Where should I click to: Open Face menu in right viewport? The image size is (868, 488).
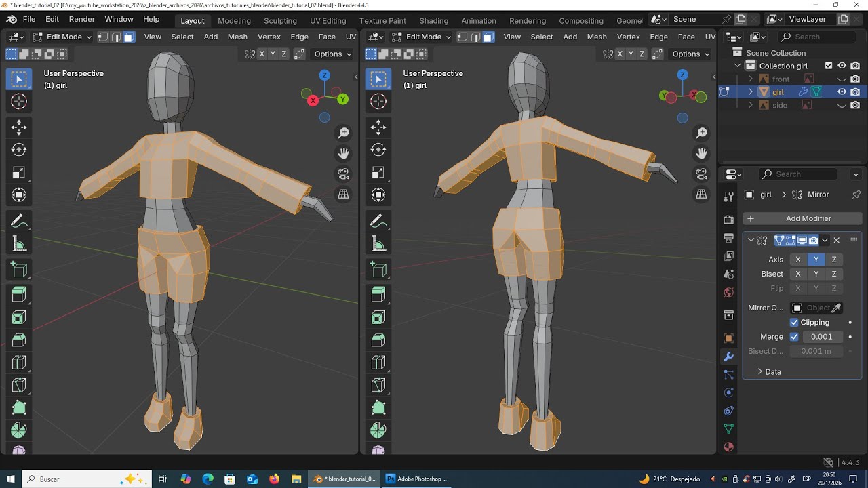686,37
